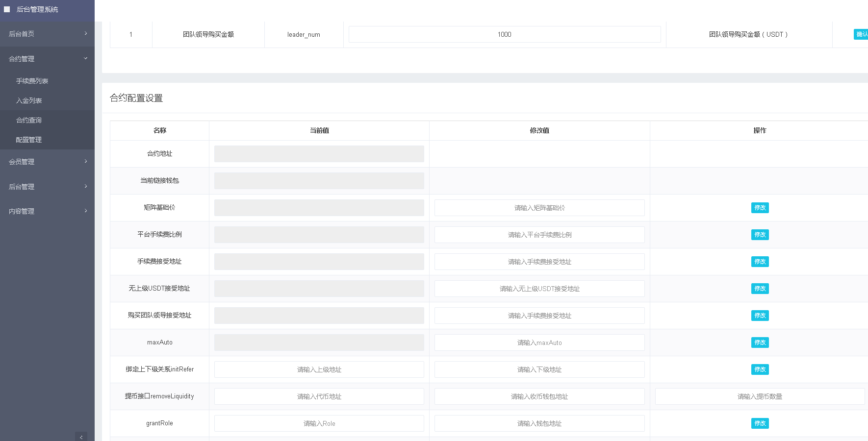Click 修改 button for 矩阵基础价
This screenshot has height=441, width=868.
click(x=760, y=208)
